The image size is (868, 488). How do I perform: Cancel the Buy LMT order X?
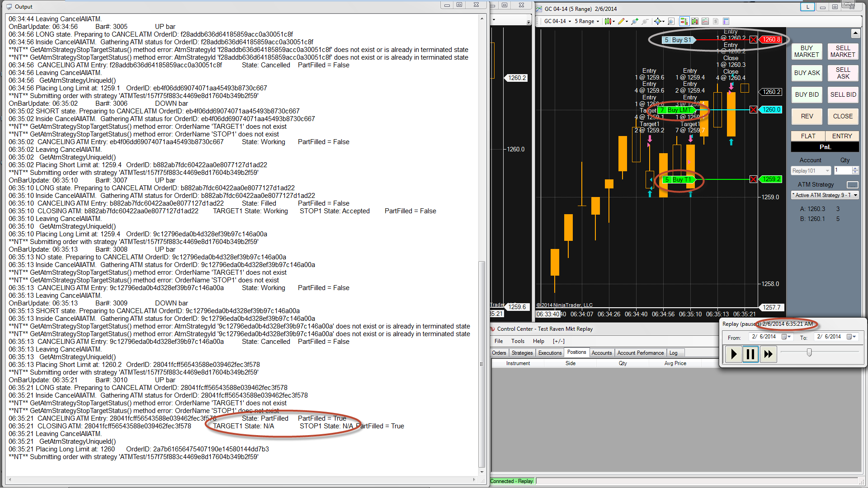tap(753, 110)
